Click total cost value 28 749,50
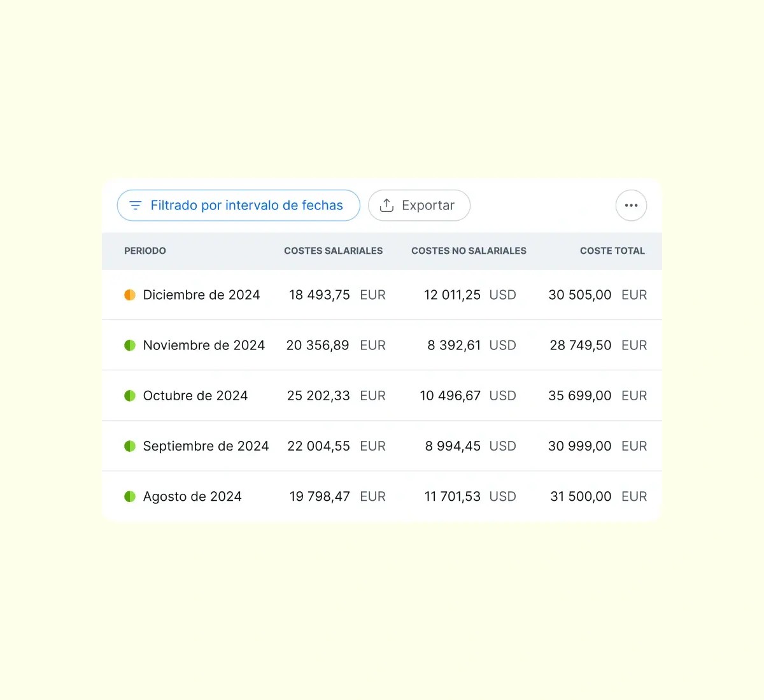Screen dimensions: 764x700 (x=581, y=345)
